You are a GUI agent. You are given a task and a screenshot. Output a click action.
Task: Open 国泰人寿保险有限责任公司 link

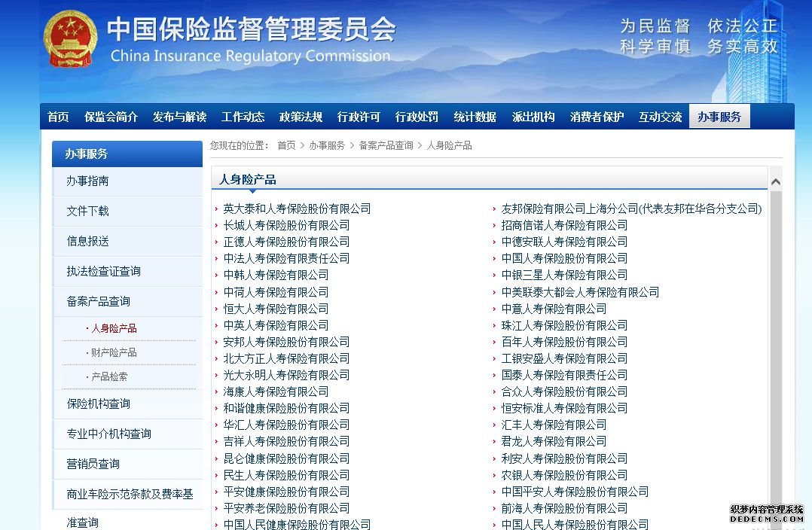pyautogui.click(x=564, y=375)
